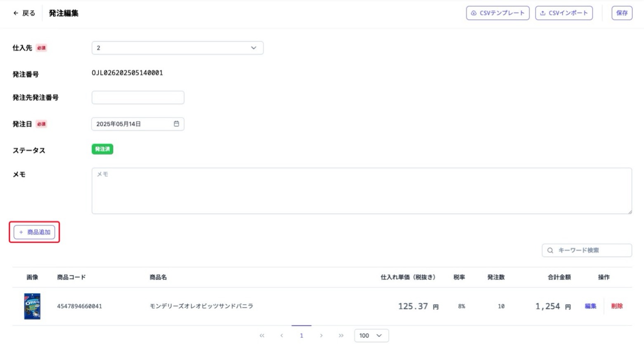
Task: Open the calendar icon in 発注日 field
Action: (x=176, y=124)
